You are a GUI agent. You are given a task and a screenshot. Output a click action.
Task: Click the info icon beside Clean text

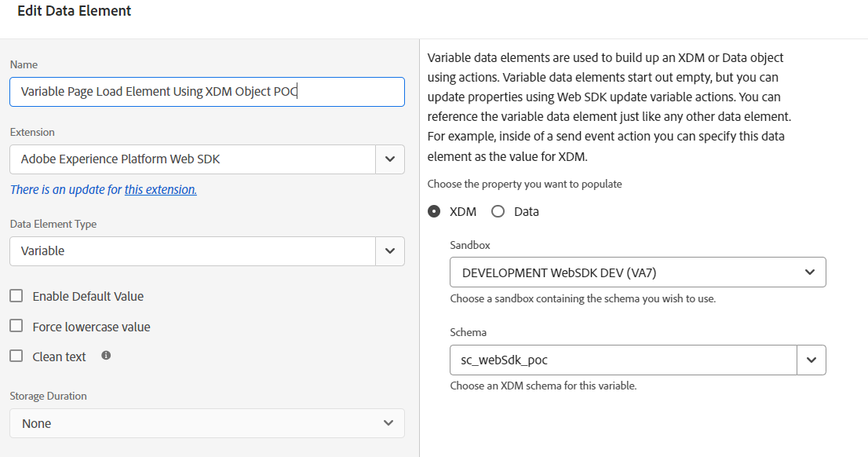click(106, 356)
